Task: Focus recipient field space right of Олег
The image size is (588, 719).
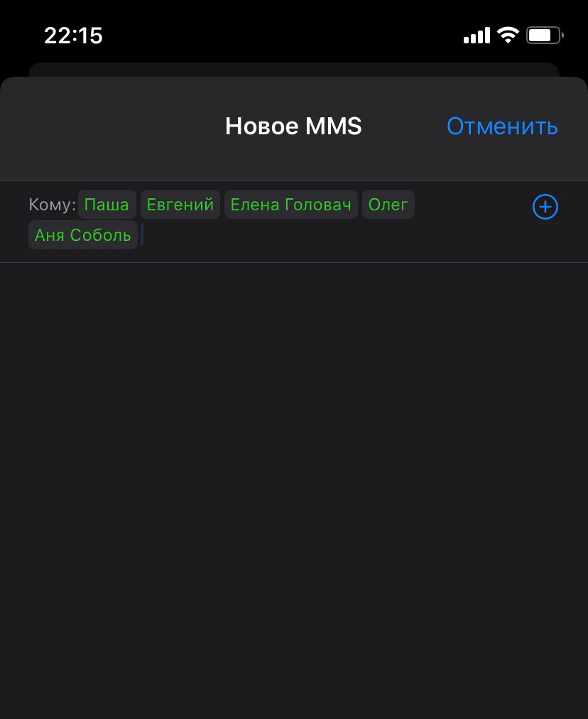Action: (472, 205)
